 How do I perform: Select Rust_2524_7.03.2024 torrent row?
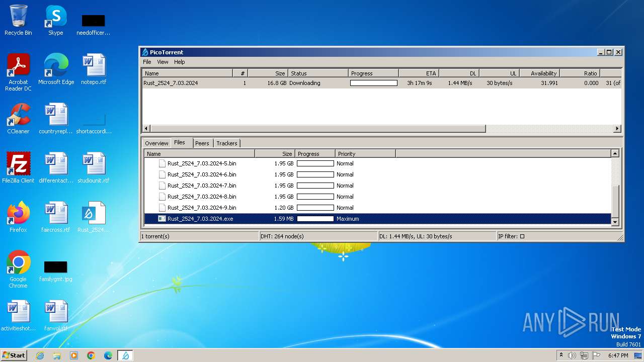(x=381, y=83)
